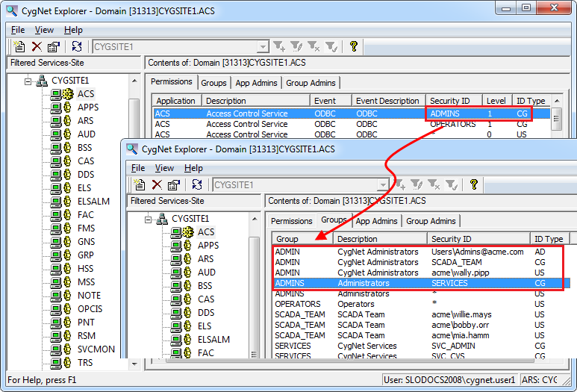Viewport: 577px width, 392px height.
Task: Sort by Event Description column header
Action: [389, 101]
